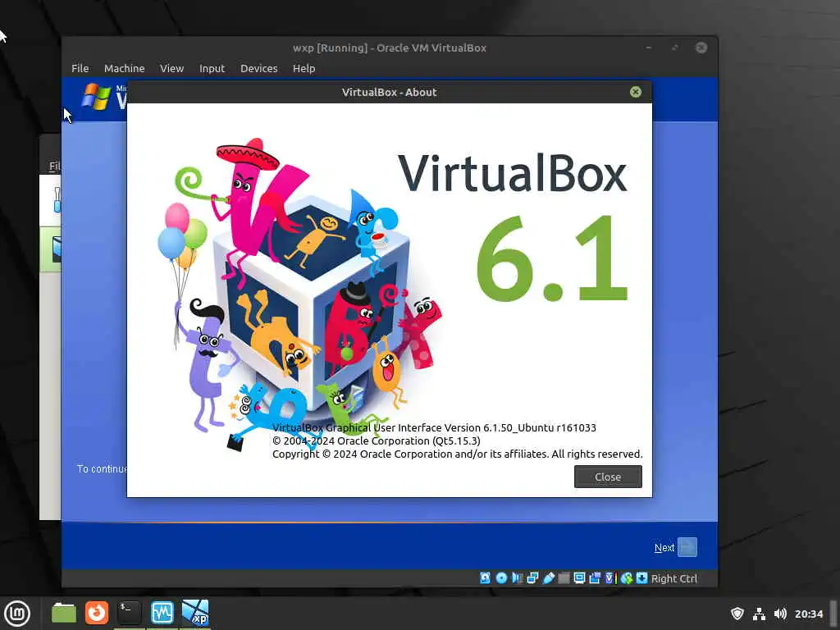This screenshot has width=840, height=630.
Task: Click the USB devices status icon
Action: (549, 578)
